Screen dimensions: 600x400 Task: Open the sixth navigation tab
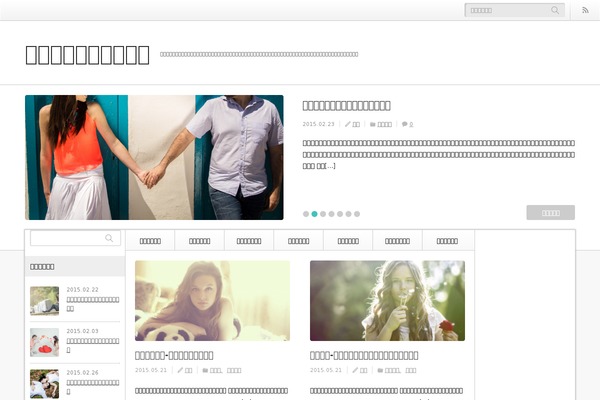pyautogui.click(x=397, y=241)
